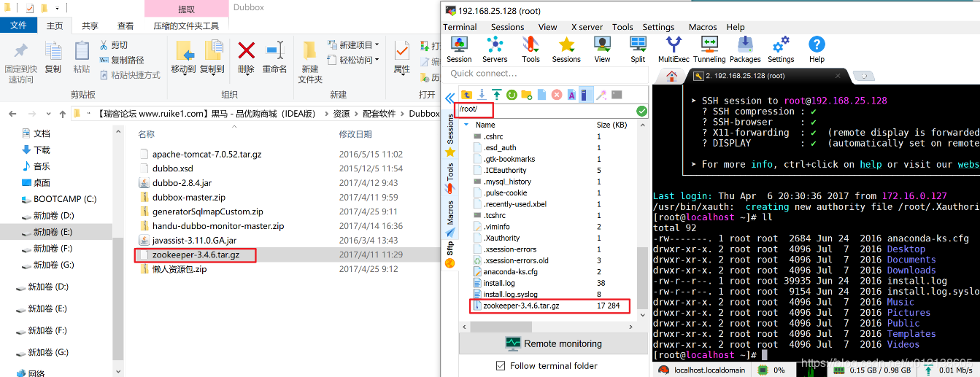980x377 pixels.
Task: Open the Packages manager icon
Action: [745, 50]
